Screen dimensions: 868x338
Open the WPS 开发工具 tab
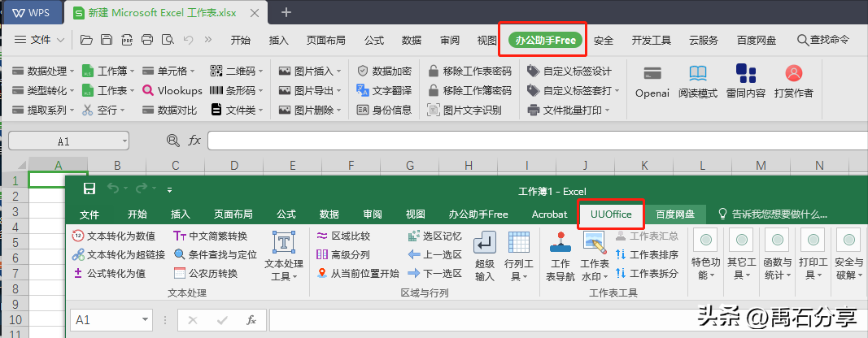(652, 40)
